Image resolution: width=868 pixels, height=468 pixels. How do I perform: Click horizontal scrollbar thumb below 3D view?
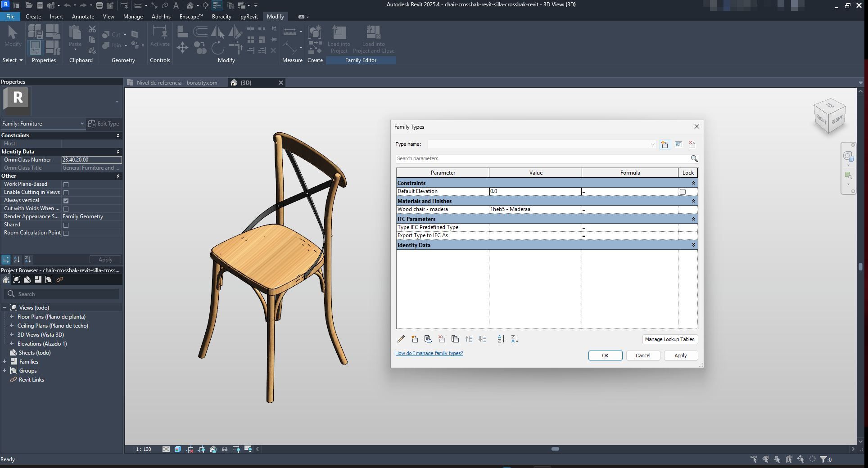click(x=555, y=449)
